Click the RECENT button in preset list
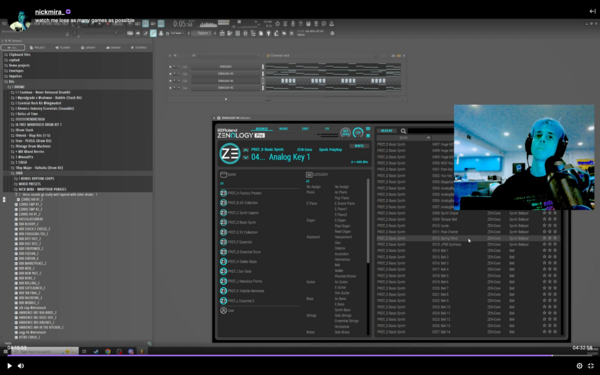This screenshot has height=375, width=600. click(386, 131)
